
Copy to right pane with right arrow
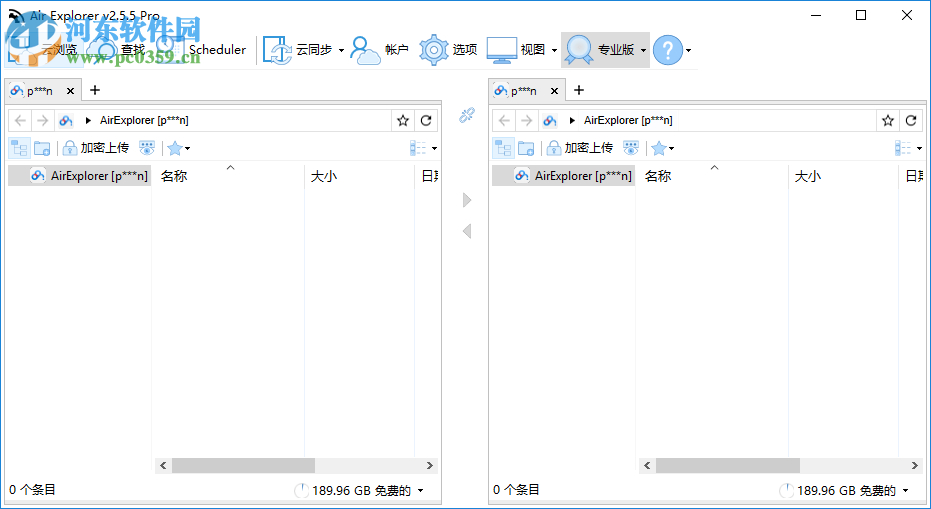pos(467,200)
